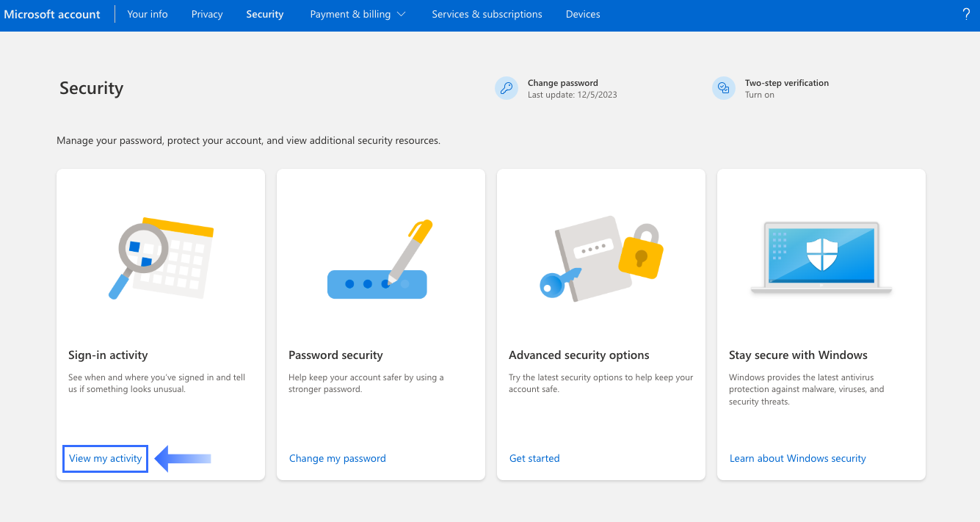
Task: Click View my activity link
Action: 106,458
